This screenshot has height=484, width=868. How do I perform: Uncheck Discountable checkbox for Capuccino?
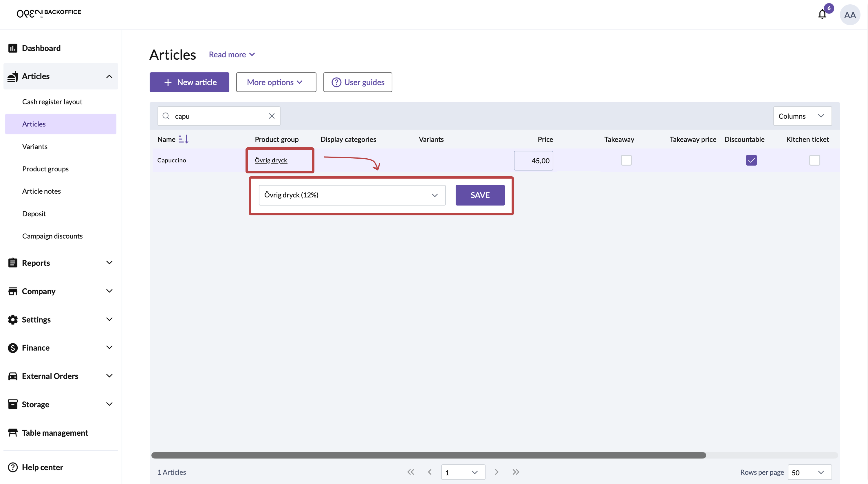click(x=751, y=160)
